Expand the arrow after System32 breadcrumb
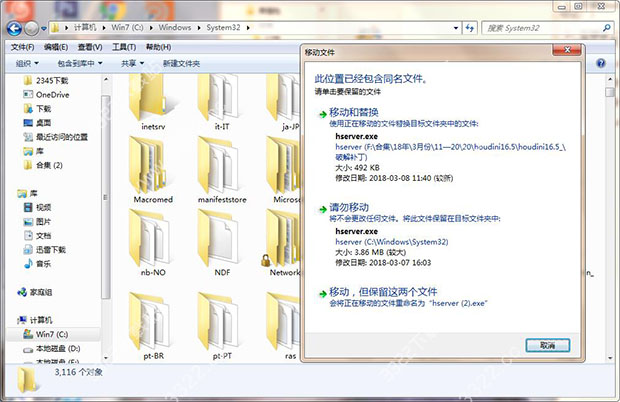Screen dimensions: 620x402 (x=248, y=28)
